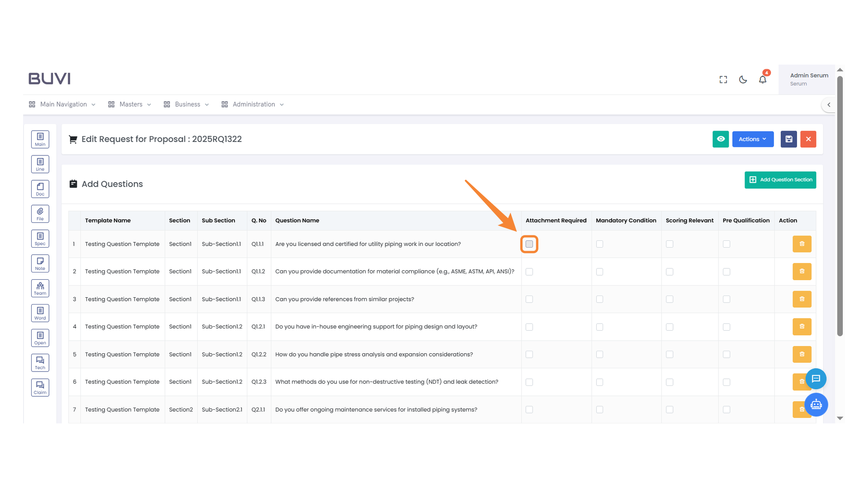Open the Main sidebar panel

coord(40,139)
